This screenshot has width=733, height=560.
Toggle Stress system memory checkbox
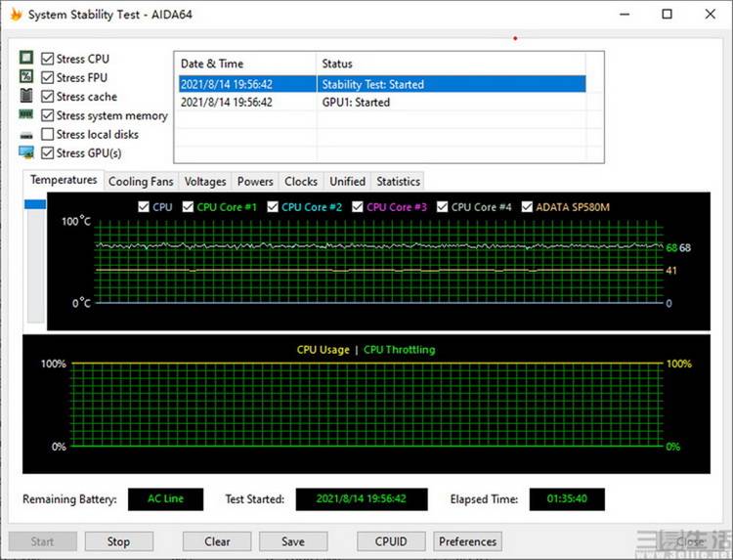[47, 115]
